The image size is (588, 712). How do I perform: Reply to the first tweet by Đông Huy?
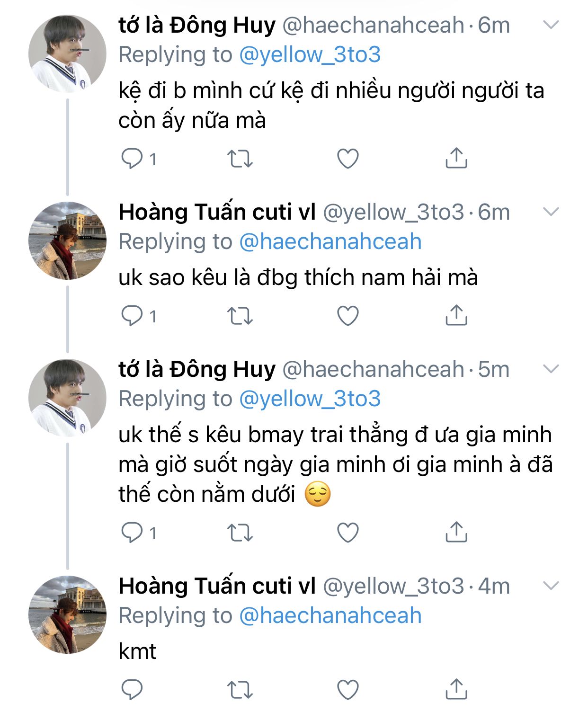pos(132,159)
